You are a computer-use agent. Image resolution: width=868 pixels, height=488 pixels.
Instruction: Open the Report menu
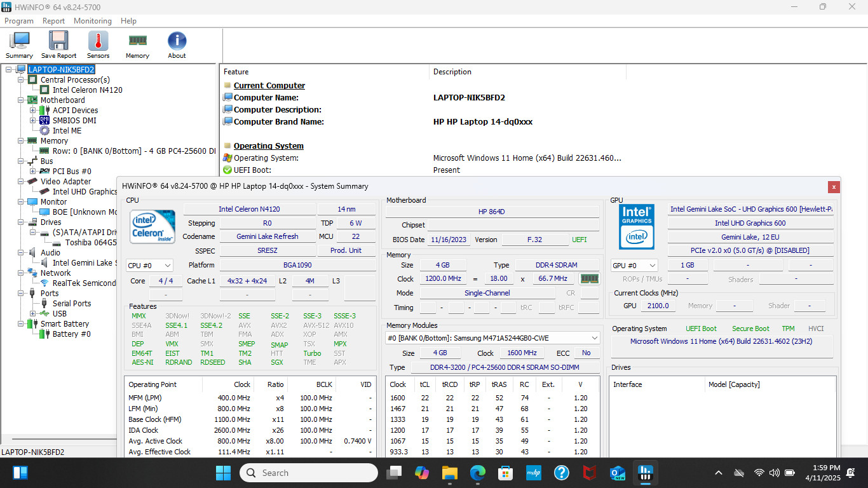54,21
